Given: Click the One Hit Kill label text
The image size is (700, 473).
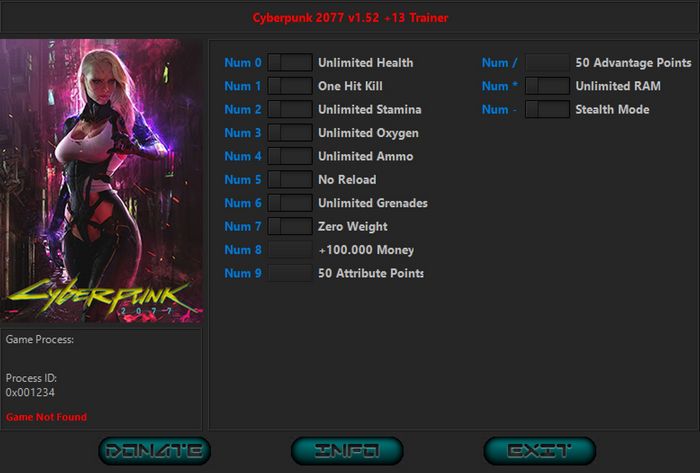Looking at the screenshot, I should coord(350,86).
